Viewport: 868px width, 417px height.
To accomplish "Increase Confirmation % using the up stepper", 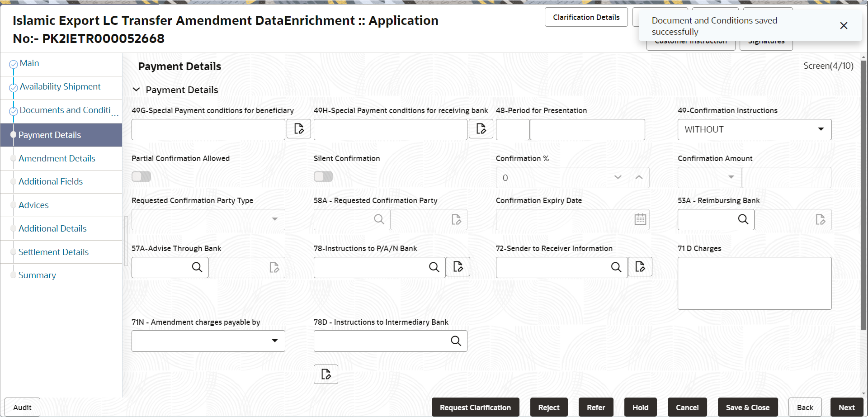I will tap(639, 177).
